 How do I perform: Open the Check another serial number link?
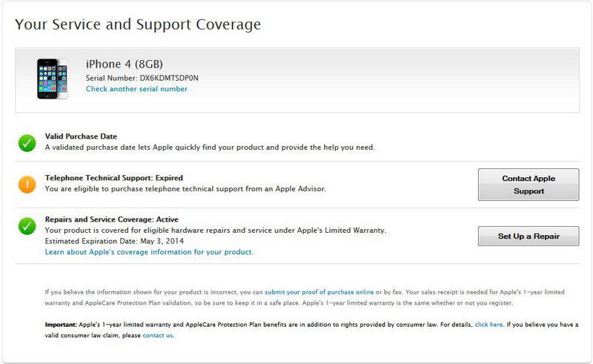(136, 89)
